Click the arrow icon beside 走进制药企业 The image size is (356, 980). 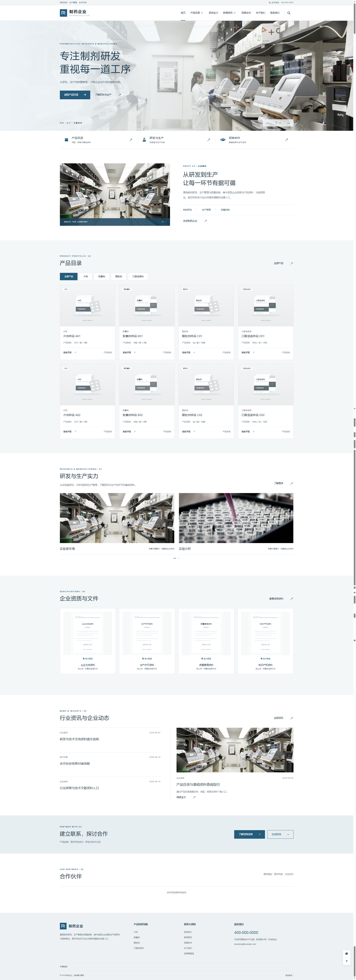pos(206,221)
